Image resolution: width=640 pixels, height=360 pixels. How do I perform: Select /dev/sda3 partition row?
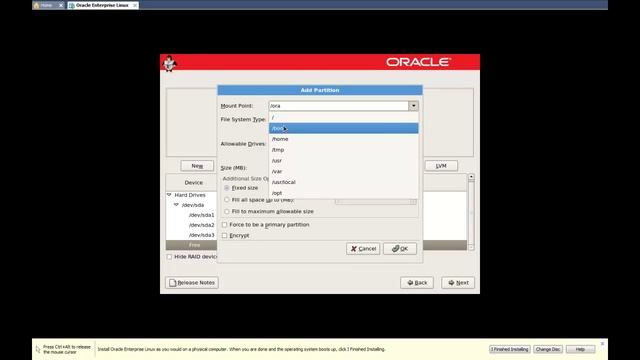201,235
